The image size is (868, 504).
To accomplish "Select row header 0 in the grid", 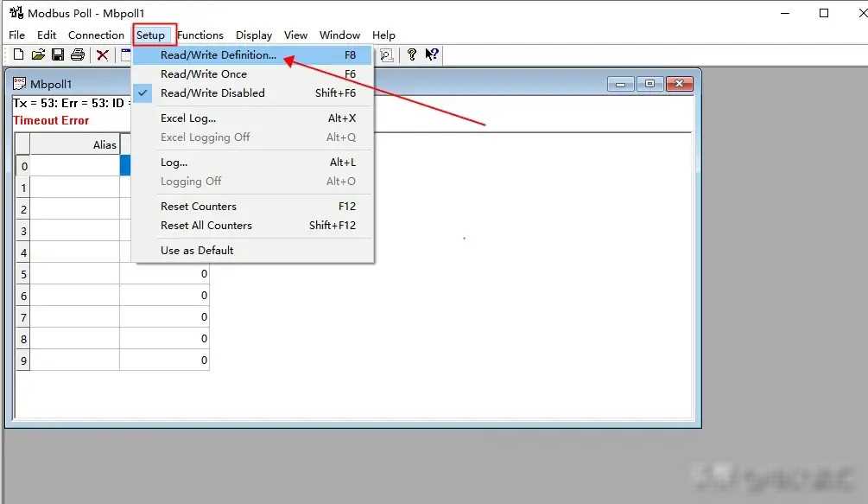I will (22, 166).
